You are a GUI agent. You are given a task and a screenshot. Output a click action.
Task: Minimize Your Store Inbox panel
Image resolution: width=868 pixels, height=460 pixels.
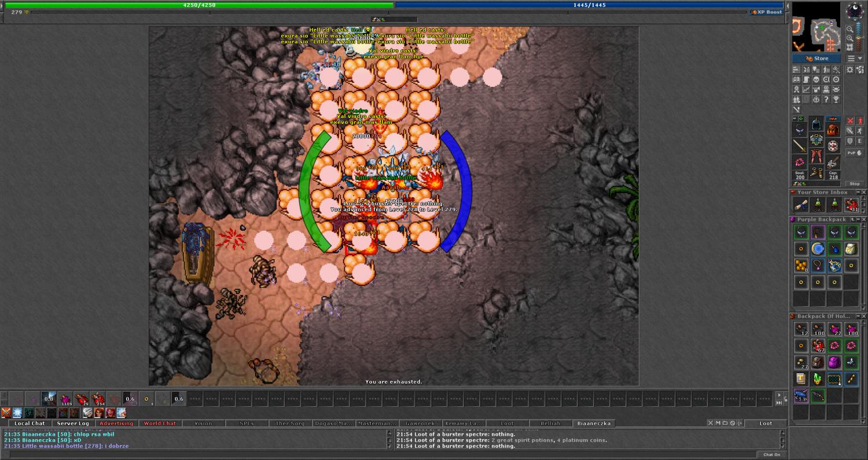(x=858, y=192)
